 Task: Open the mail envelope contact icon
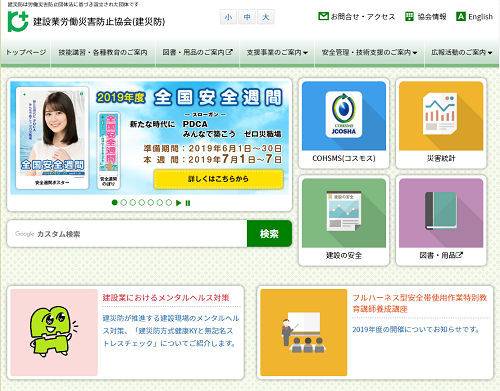pos(323,16)
